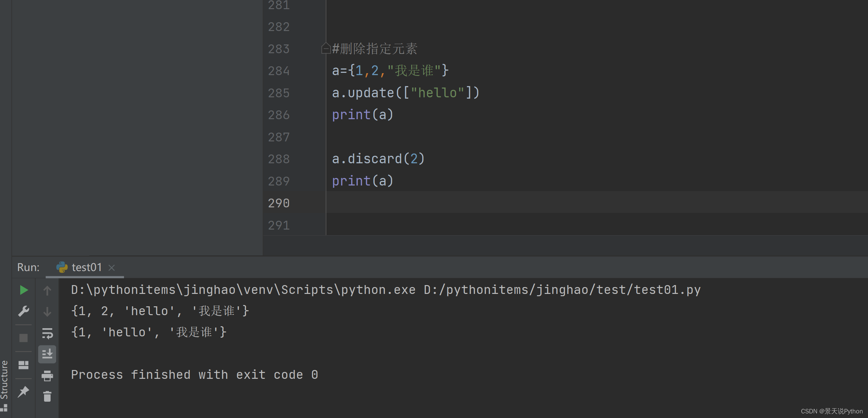This screenshot has width=868, height=418.
Task: Click the soft-wrap lines icon
Action: (48, 330)
